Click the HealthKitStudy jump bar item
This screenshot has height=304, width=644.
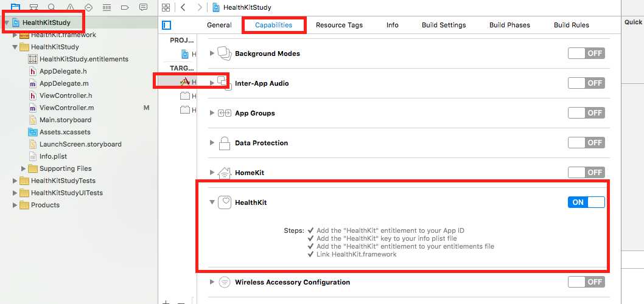tap(242, 7)
